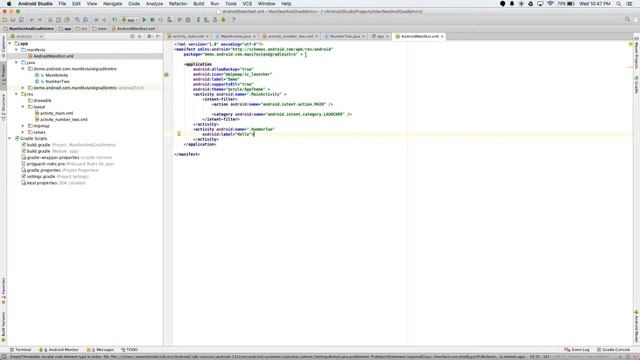Open the Help question mark icon

(233, 20)
